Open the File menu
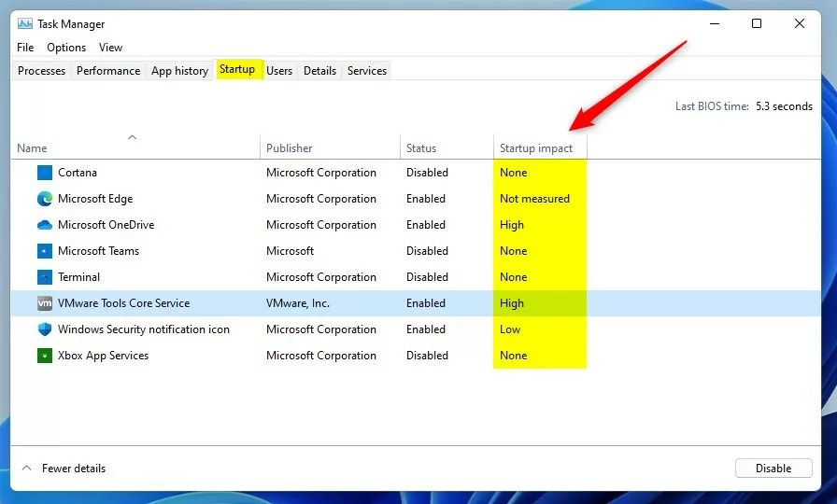This screenshot has height=504, width=837. (x=25, y=48)
